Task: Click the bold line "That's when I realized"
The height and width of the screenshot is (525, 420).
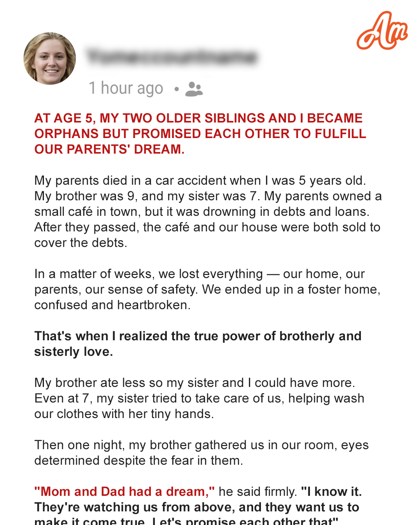Action: pyautogui.click(x=198, y=336)
